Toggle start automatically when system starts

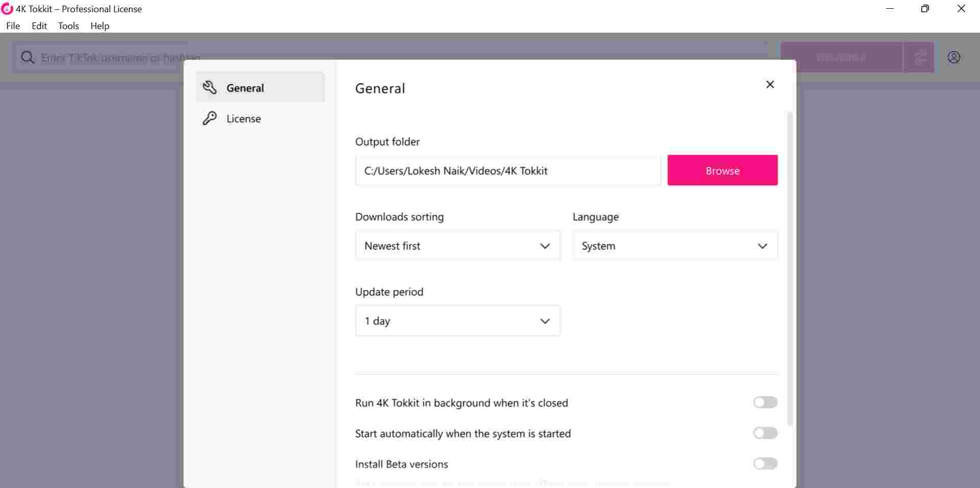pos(765,433)
